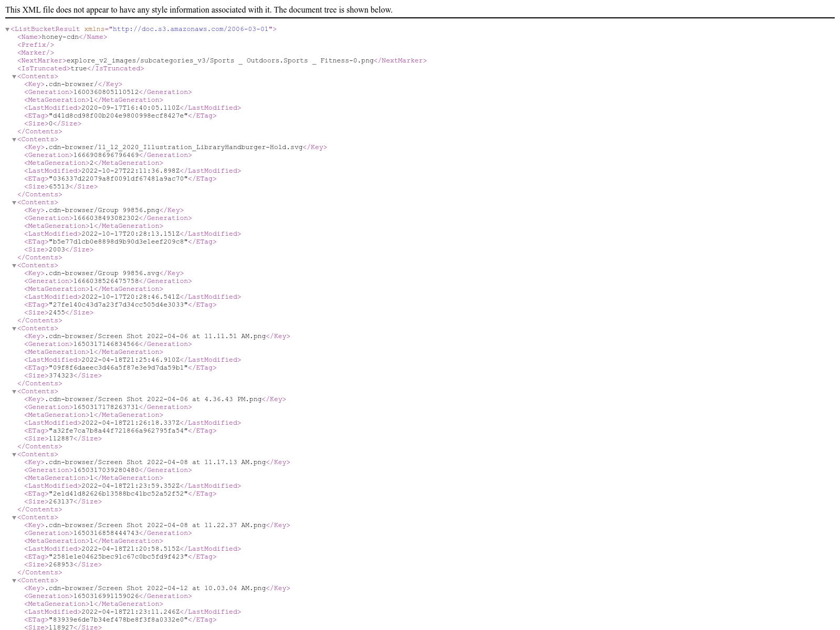Click the Size value 0
The width and height of the screenshot is (840, 630).
coord(51,123)
